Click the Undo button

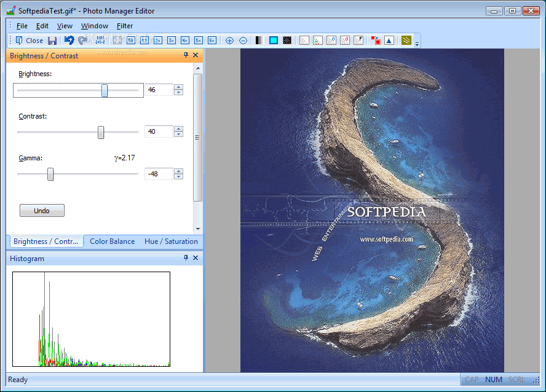tap(42, 211)
